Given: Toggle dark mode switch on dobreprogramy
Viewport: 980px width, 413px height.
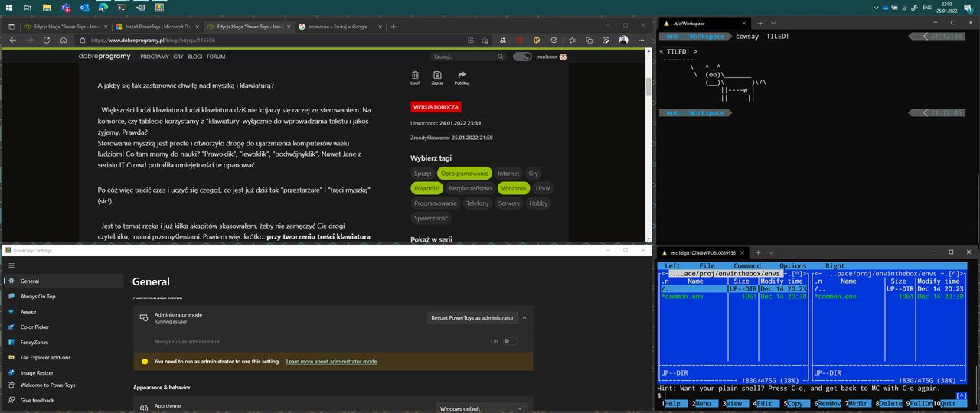Looking at the screenshot, I should click(x=522, y=57).
